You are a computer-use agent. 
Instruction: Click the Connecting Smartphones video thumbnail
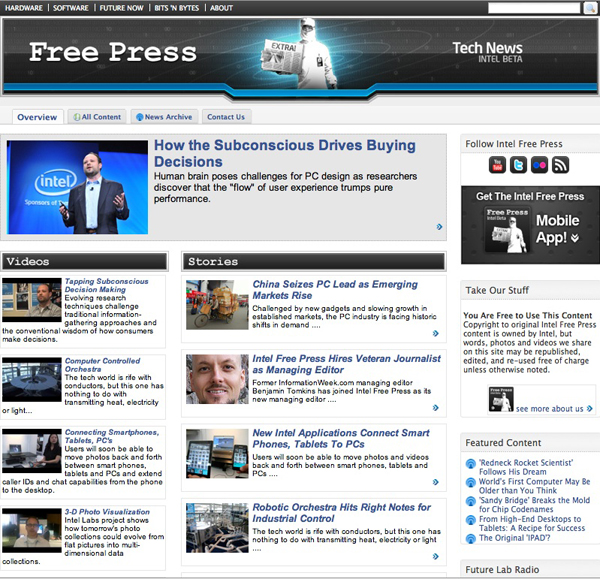coord(32,451)
